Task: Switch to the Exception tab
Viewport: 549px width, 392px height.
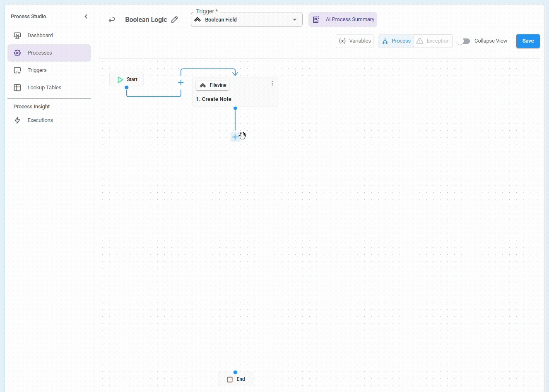Action: (433, 41)
